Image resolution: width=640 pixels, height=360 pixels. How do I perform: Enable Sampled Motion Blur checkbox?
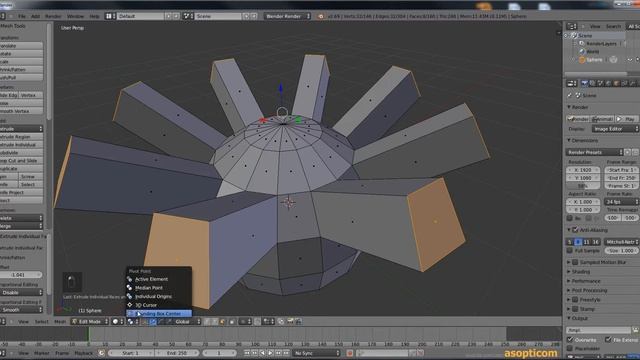pyautogui.click(x=575, y=262)
